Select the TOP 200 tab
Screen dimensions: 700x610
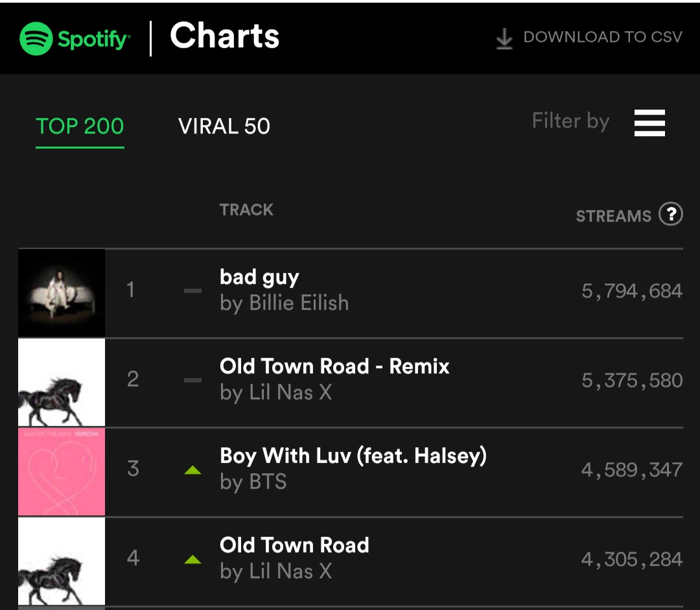pyautogui.click(x=80, y=126)
